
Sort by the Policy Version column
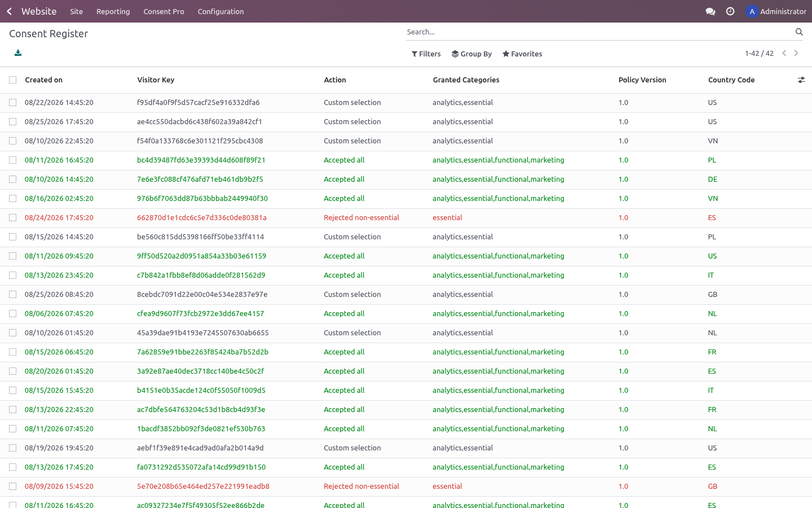642,80
